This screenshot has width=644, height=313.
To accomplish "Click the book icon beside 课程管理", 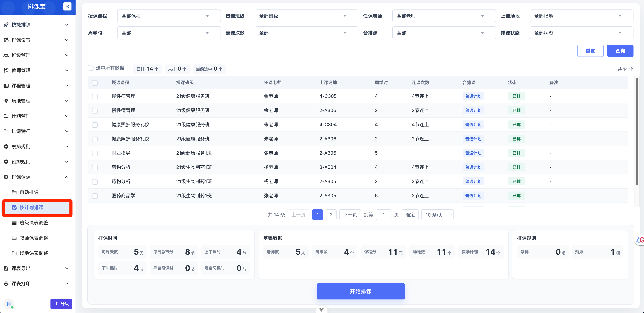I will pyautogui.click(x=6, y=86).
